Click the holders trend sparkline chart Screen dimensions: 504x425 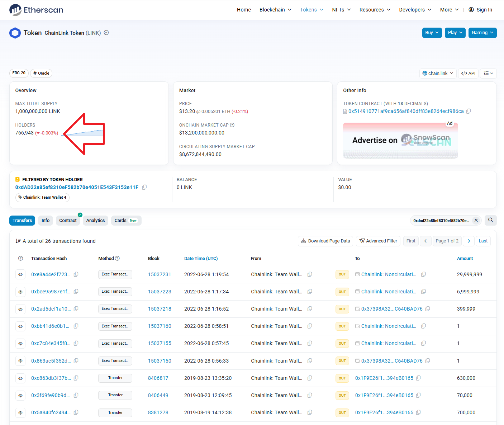pyautogui.click(x=83, y=133)
